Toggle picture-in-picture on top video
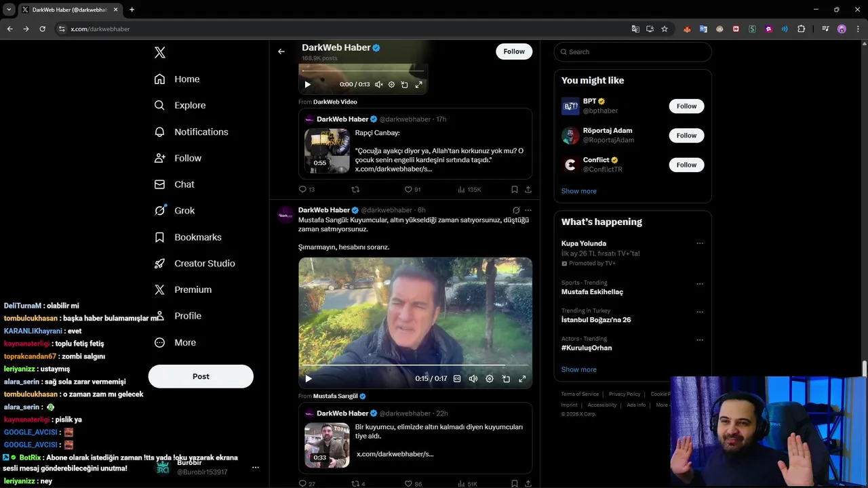This screenshot has height=488, width=868. [x=404, y=85]
